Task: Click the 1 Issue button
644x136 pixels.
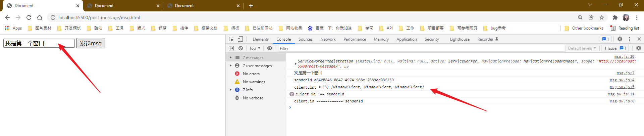Action: tap(615, 48)
